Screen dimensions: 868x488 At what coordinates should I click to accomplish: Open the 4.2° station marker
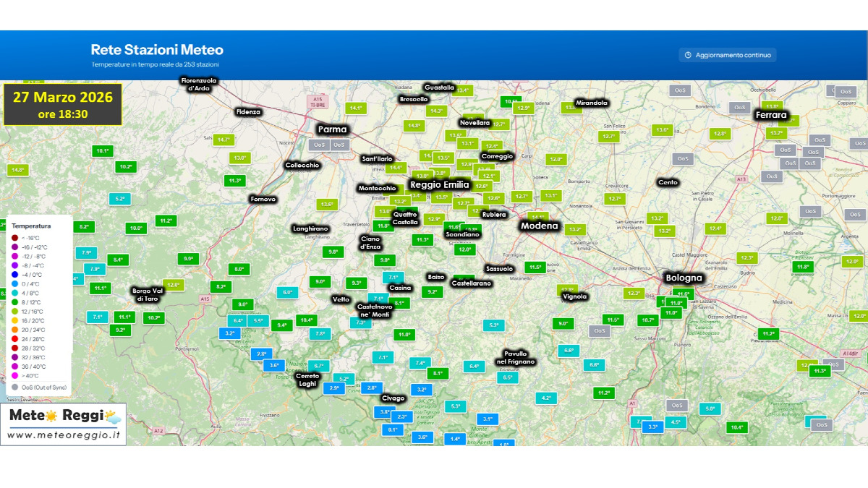[x=545, y=398]
